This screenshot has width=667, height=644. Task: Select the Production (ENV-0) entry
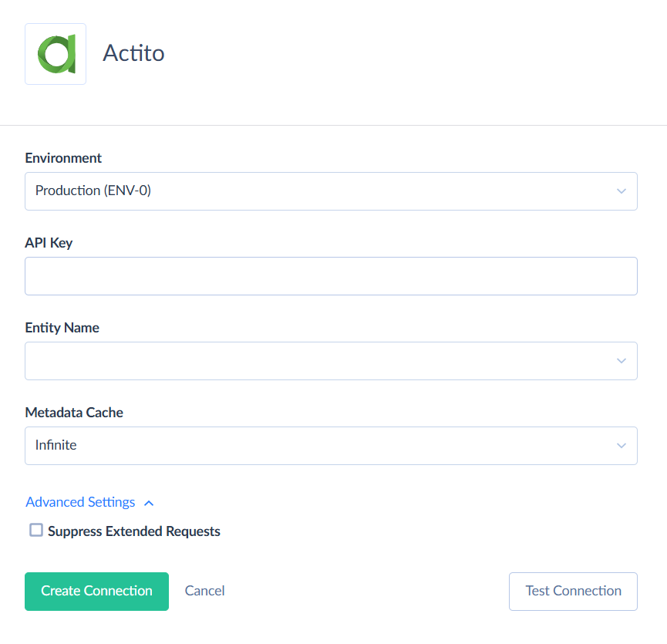(x=93, y=191)
